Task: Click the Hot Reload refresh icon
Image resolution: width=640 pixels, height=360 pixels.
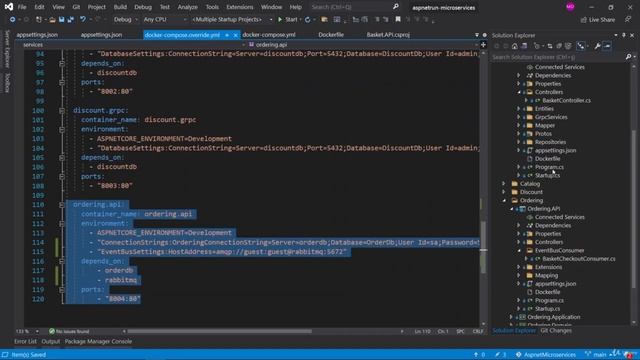Action: click(x=307, y=20)
